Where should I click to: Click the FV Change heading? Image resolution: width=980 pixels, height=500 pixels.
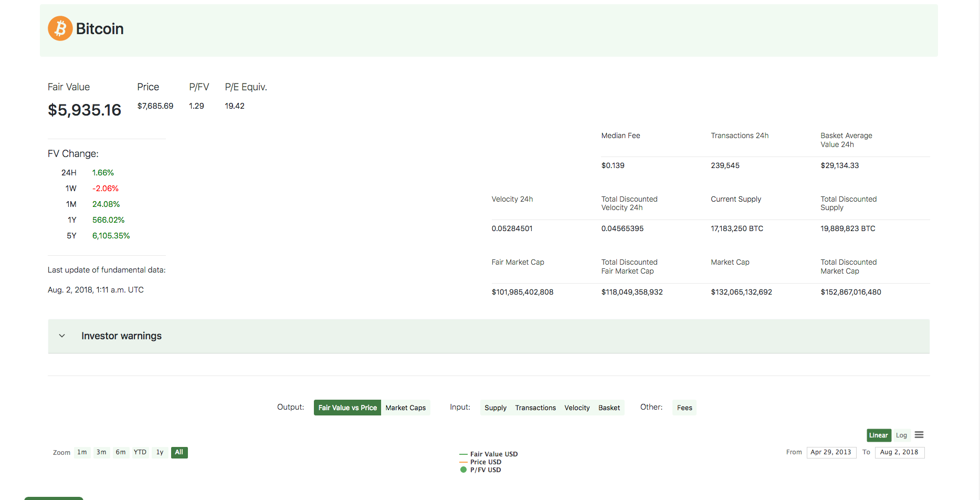[x=73, y=154]
